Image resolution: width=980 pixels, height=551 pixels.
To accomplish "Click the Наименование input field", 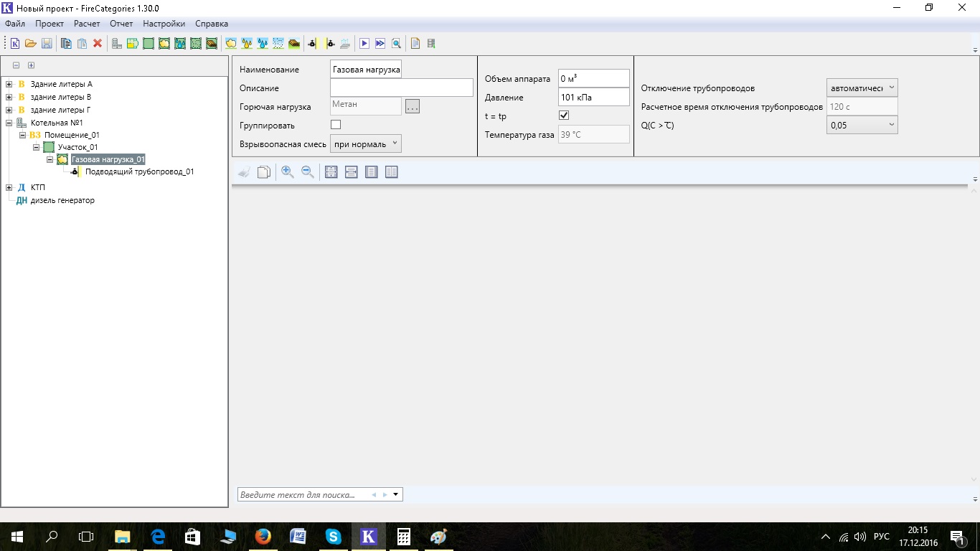I will coord(366,69).
